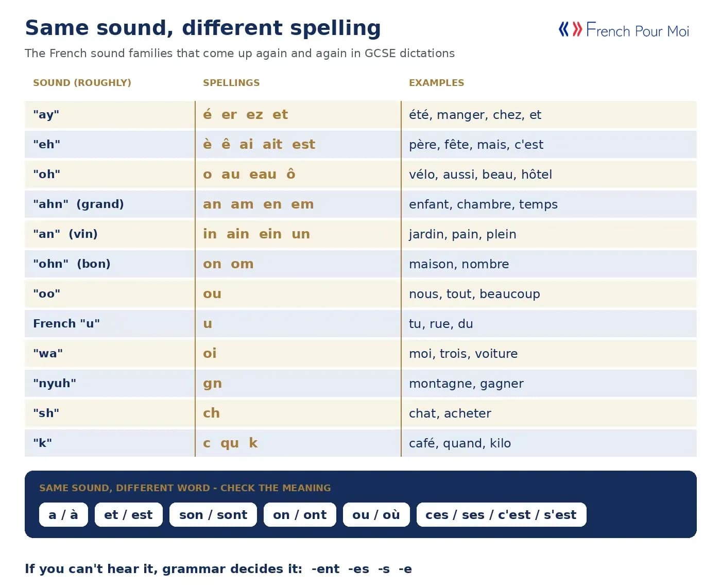Image resolution: width=721 pixels, height=588 pixels.
Task: Click the 'SPELLINGS' column header
Action: pos(231,83)
